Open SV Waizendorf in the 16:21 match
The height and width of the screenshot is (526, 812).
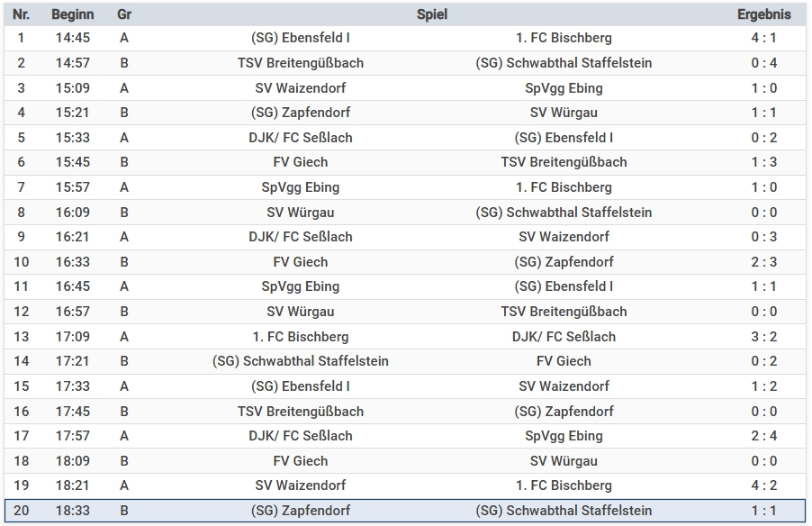click(564, 237)
